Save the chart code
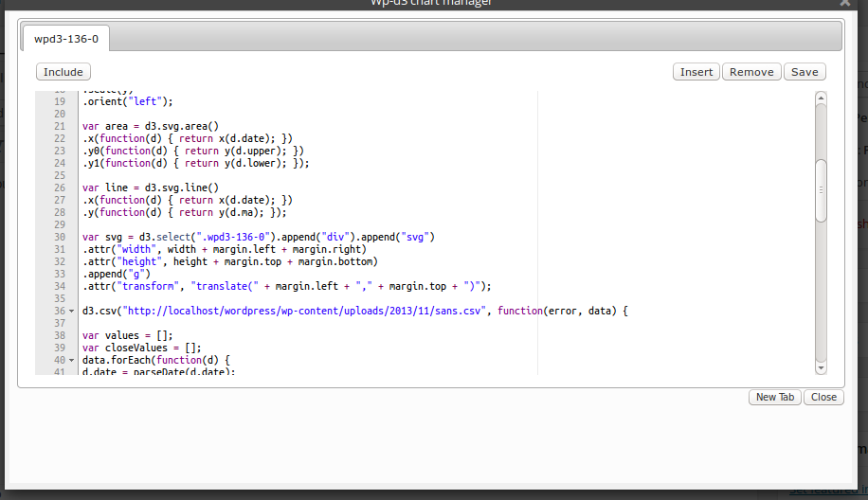 805,72
